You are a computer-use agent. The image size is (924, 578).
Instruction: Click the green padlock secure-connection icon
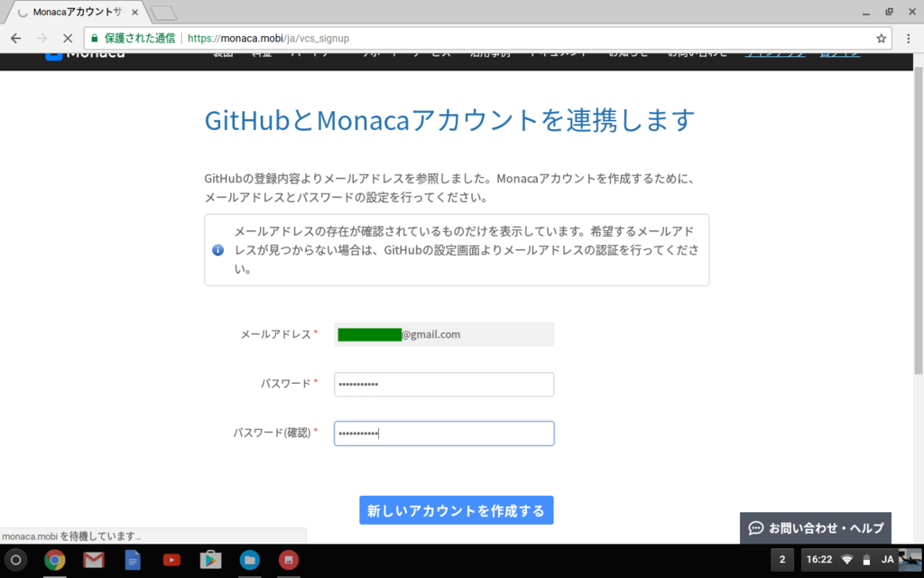pos(94,38)
